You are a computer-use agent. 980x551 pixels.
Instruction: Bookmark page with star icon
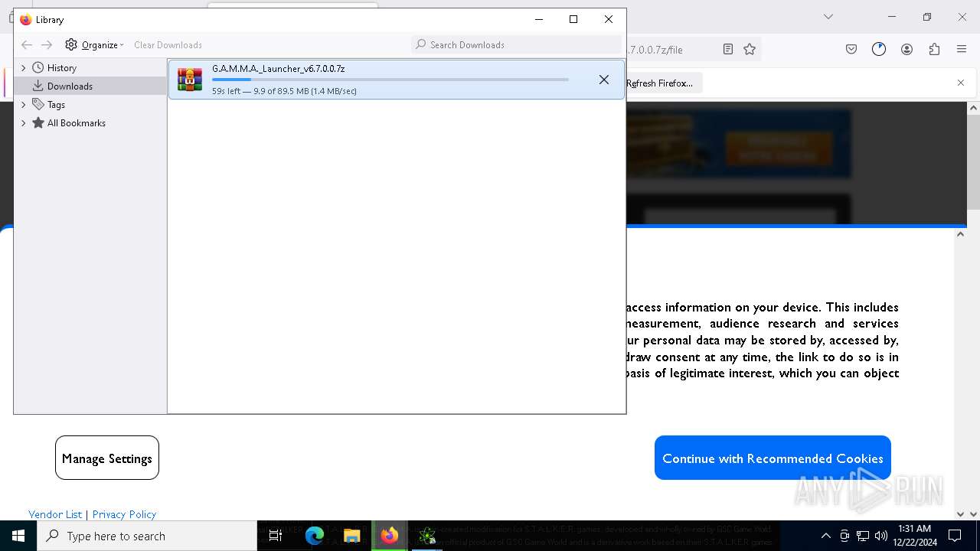tap(750, 49)
